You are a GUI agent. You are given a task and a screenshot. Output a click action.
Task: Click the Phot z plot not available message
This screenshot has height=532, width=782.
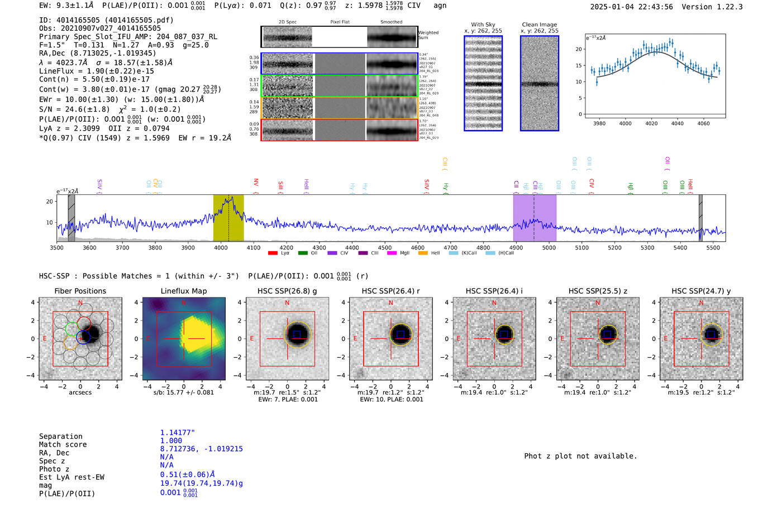pyautogui.click(x=580, y=456)
